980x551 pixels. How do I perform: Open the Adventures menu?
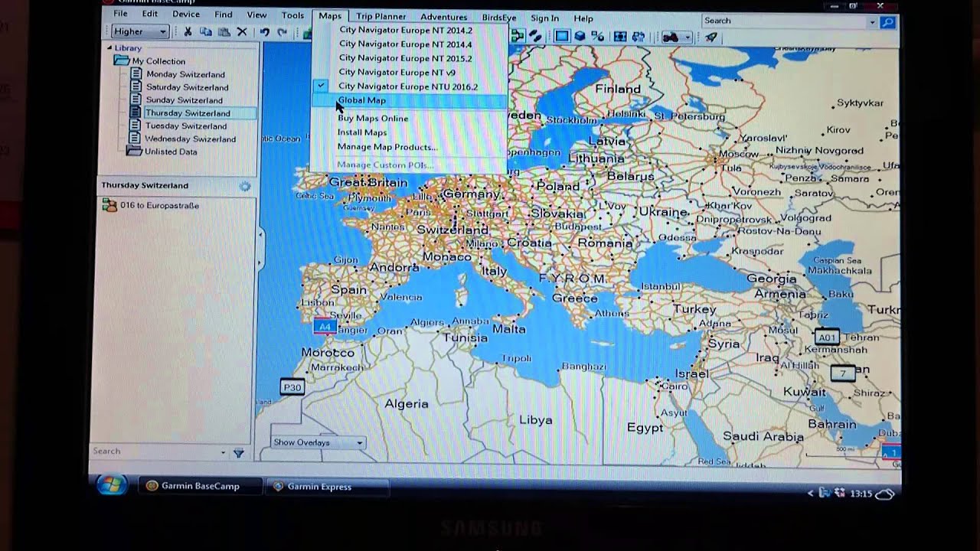tap(443, 17)
